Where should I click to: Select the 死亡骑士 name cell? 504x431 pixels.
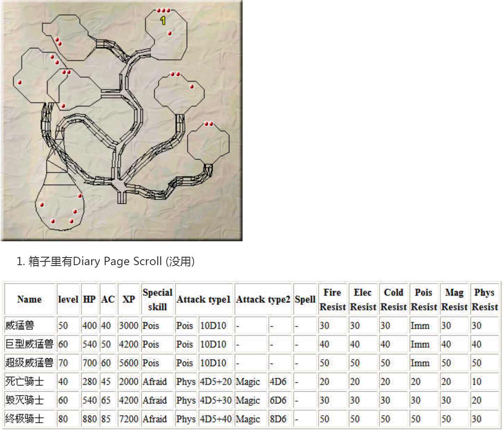point(29,382)
